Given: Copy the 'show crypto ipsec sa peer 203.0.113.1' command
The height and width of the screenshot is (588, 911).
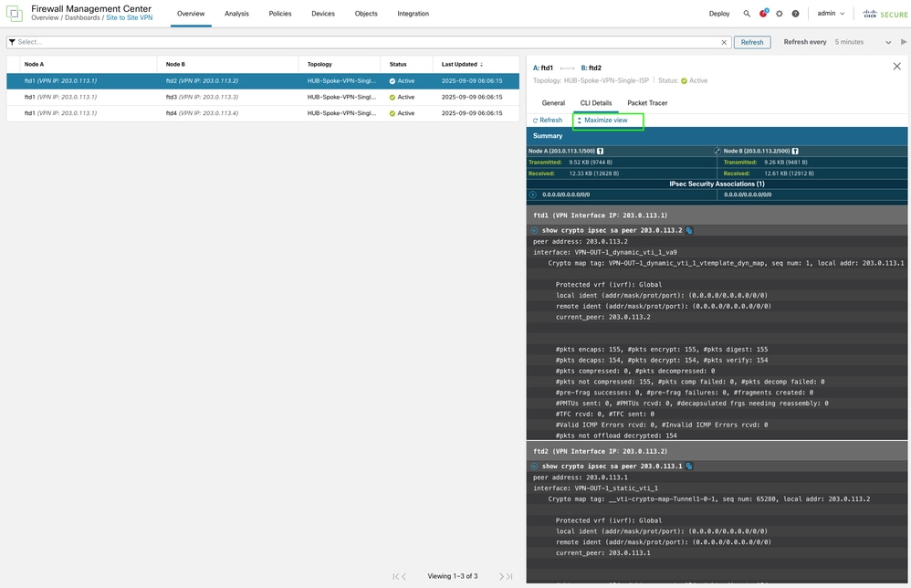Looking at the screenshot, I should coord(689,466).
